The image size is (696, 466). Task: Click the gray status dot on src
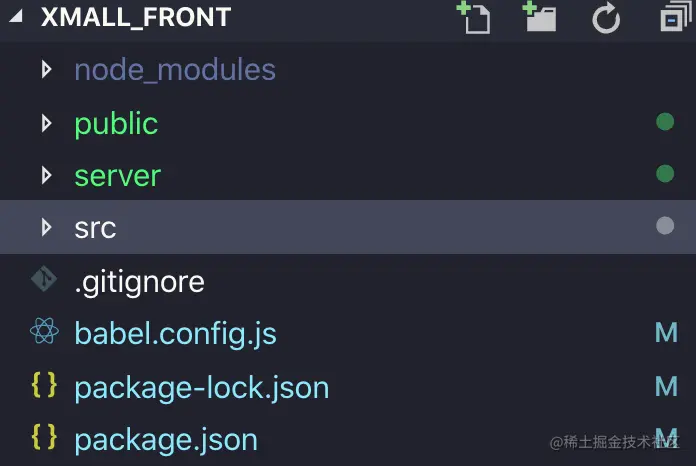[x=665, y=225]
